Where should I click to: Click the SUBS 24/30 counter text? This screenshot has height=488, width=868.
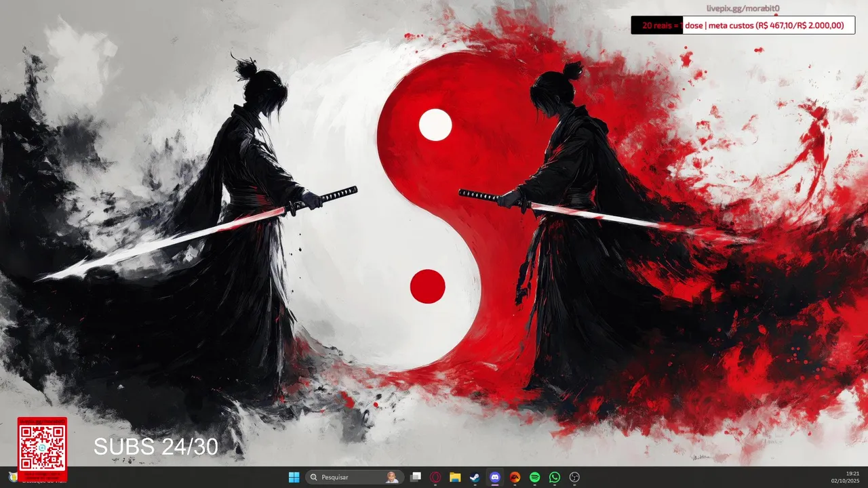point(156,447)
